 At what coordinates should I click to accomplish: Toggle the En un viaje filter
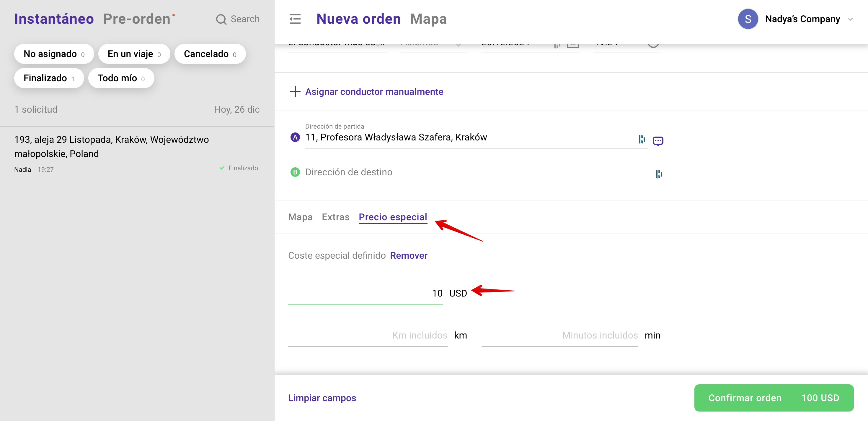coord(134,54)
